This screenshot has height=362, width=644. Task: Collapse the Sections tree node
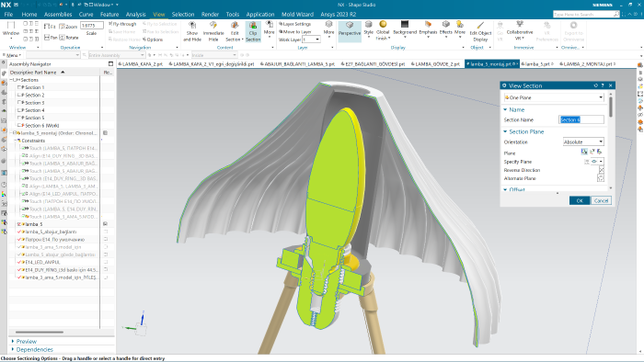coord(11,80)
